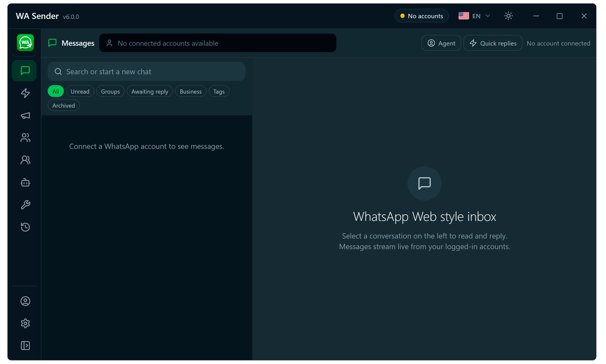
Task: Open the account profile sidebar icon
Action: 25,301
